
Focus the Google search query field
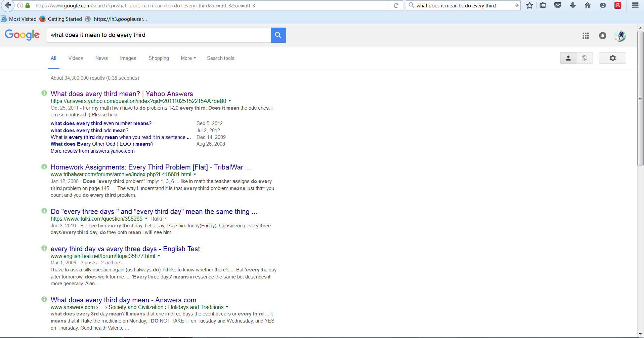(159, 35)
